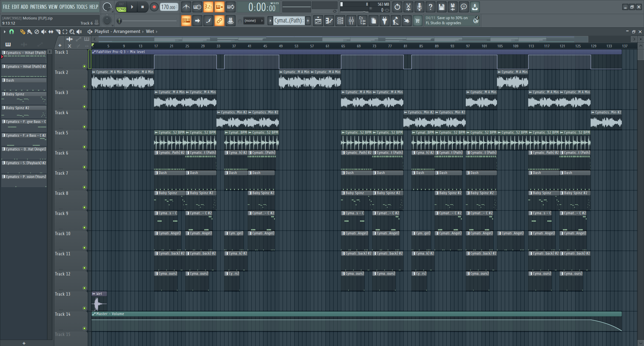Click the Play button

click(x=132, y=7)
